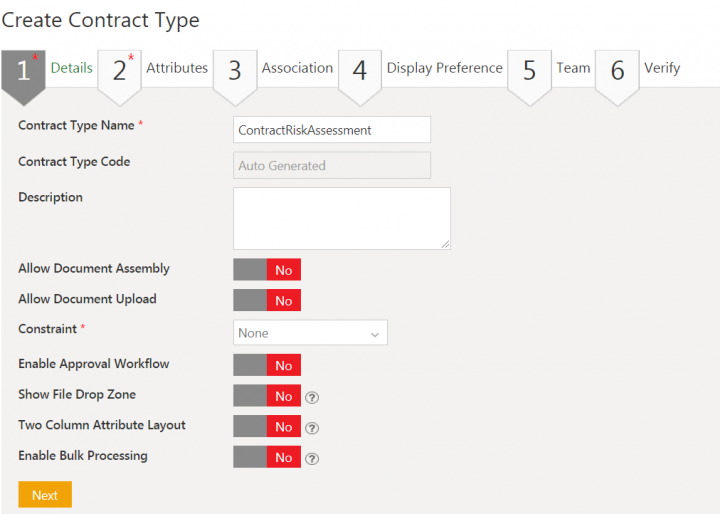Click the 'Enable Bulk Processing' label
Image resolution: width=720 pixels, height=514 pixels.
83,456
